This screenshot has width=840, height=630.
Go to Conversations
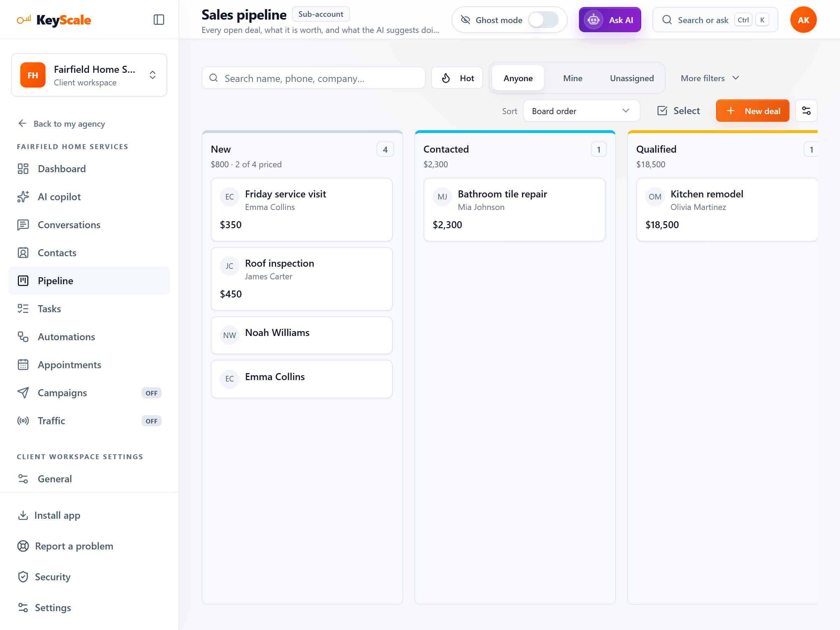pos(89,225)
